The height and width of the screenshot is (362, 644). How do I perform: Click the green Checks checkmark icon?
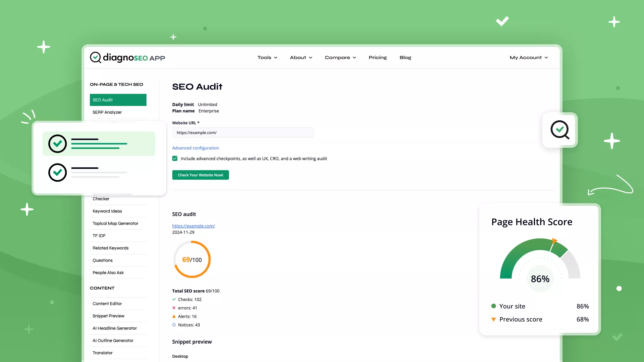(174, 299)
